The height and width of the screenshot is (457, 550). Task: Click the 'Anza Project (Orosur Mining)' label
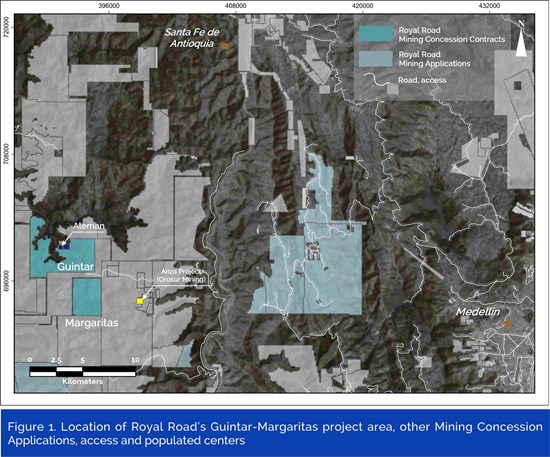pos(182,276)
